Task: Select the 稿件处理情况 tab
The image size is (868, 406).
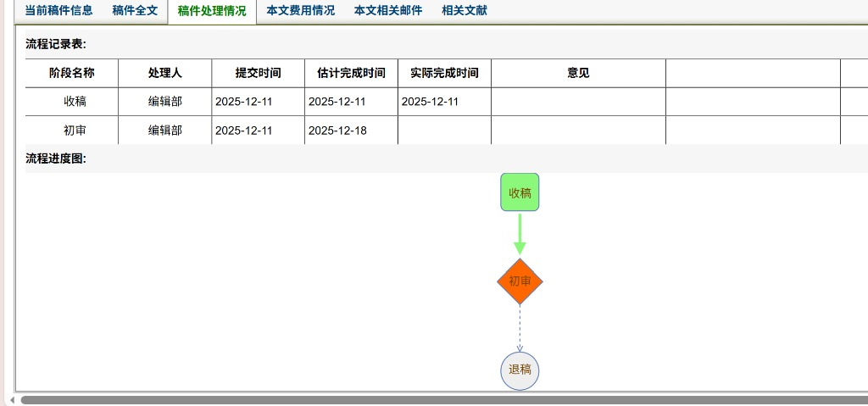Action: click(x=212, y=12)
